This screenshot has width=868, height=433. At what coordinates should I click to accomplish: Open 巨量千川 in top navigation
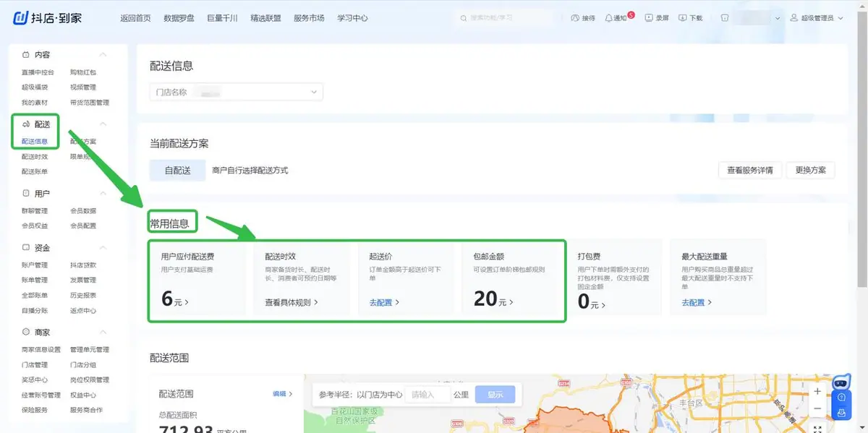[x=222, y=18]
